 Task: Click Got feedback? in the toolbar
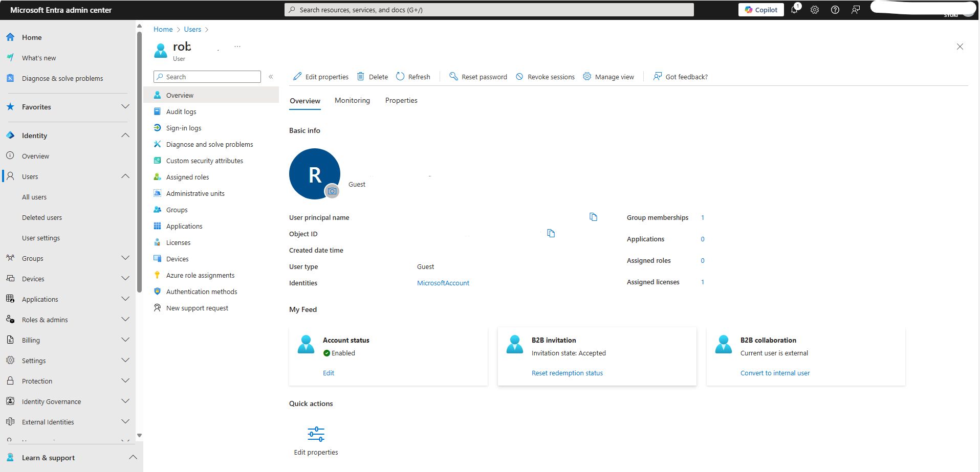click(x=681, y=77)
